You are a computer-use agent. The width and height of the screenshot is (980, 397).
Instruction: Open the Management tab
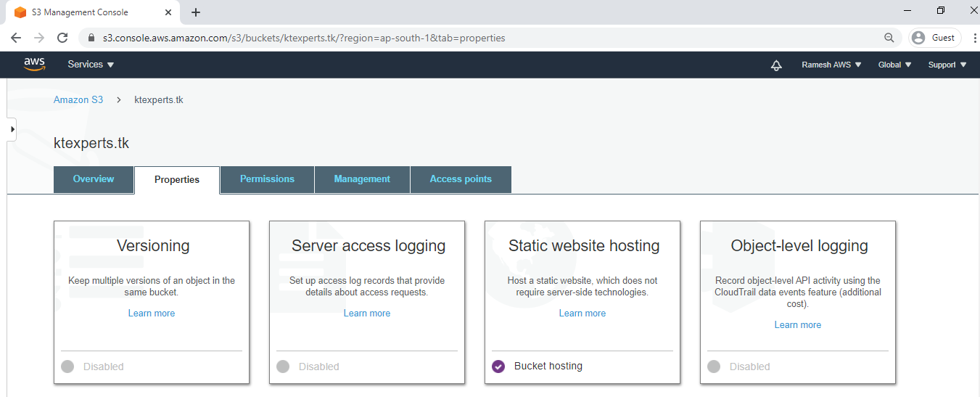362,179
